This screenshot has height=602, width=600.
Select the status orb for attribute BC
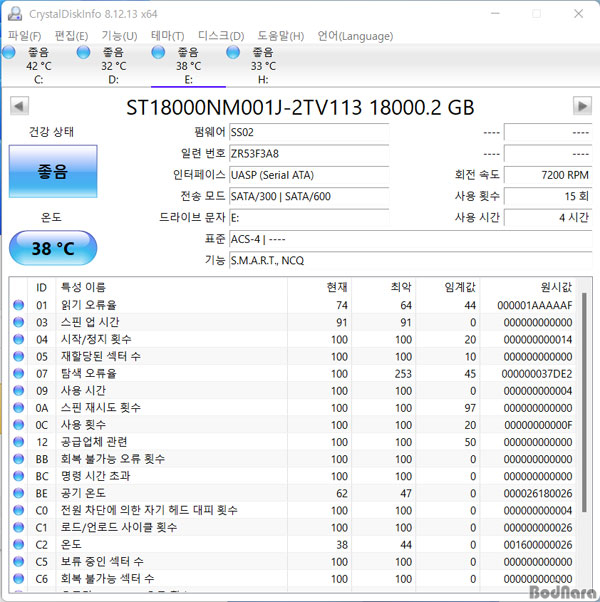click(18, 476)
